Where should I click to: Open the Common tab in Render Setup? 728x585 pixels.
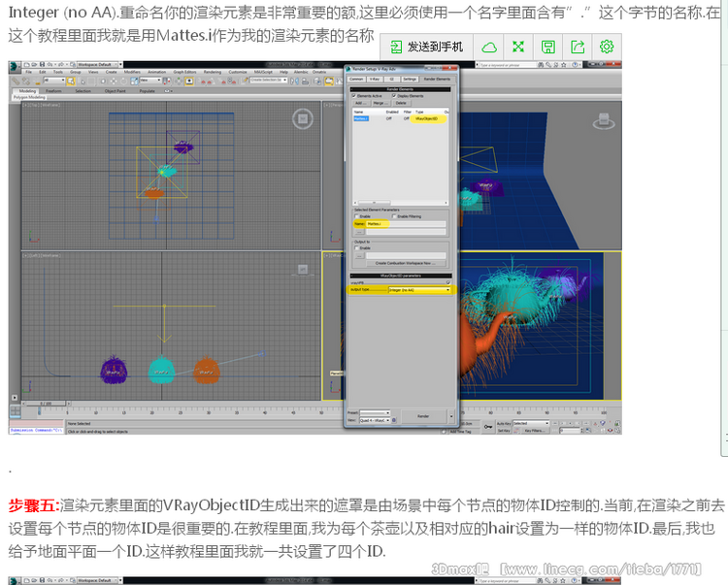click(356, 80)
